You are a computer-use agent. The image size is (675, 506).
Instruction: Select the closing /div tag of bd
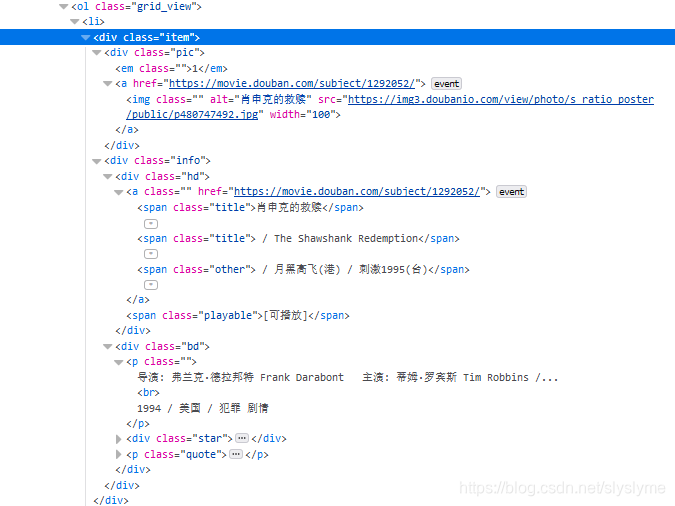tap(133, 470)
